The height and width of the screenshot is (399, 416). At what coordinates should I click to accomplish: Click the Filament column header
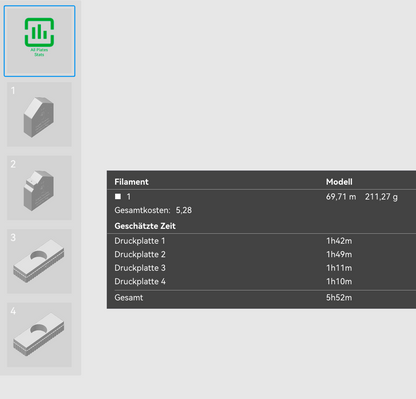click(131, 182)
